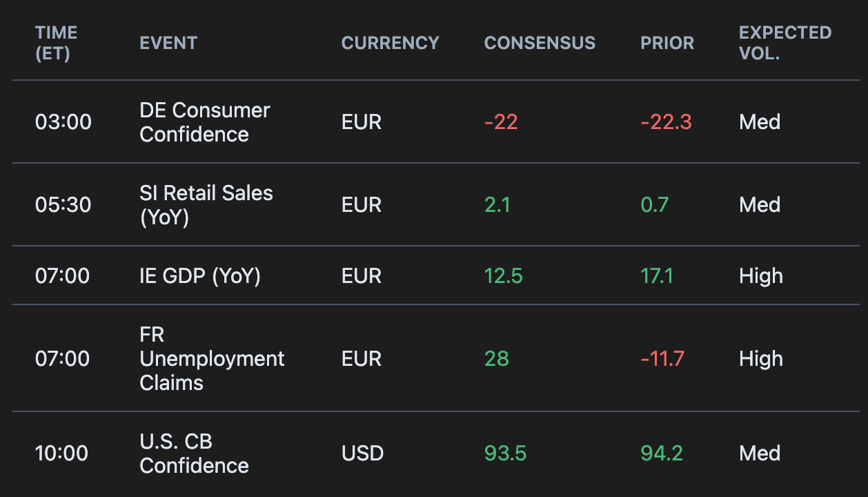Click the 12.5 consensus value
Screen dimensions: 868x497
[x=503, y=276]
